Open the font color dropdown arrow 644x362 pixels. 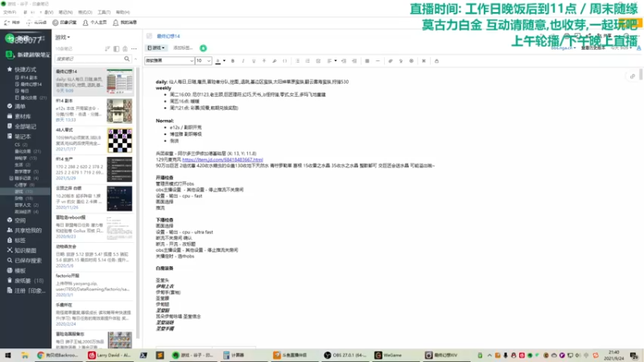pos(225,61)
